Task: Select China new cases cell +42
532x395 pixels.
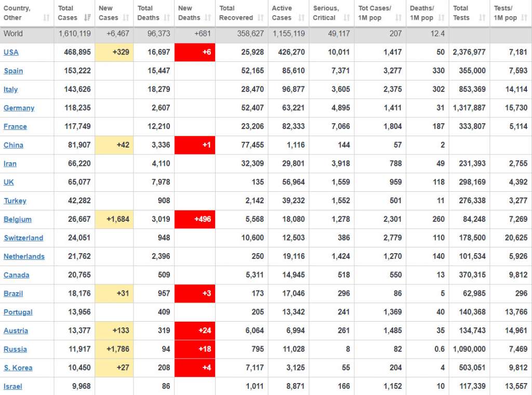Action: click(x=114, y=145)
